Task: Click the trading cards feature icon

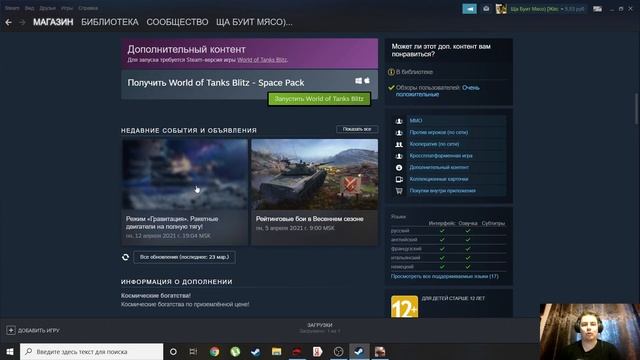Action: point(399,179)
